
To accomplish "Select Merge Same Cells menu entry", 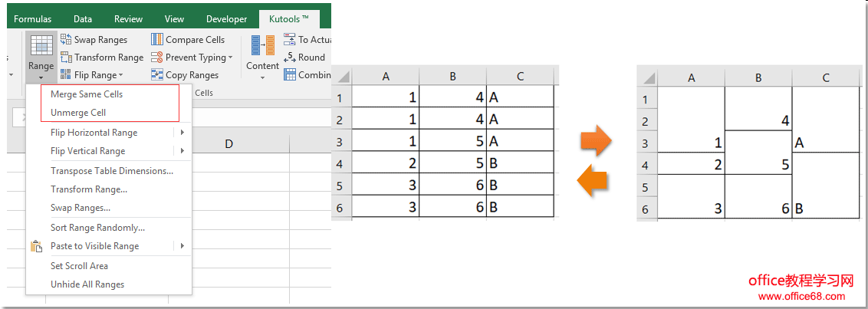I will (87, 94).
